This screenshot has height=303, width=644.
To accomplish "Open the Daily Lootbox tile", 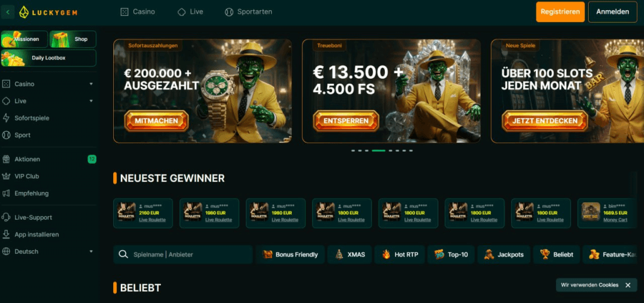I will pyautogui.click(x=48, y=58).
